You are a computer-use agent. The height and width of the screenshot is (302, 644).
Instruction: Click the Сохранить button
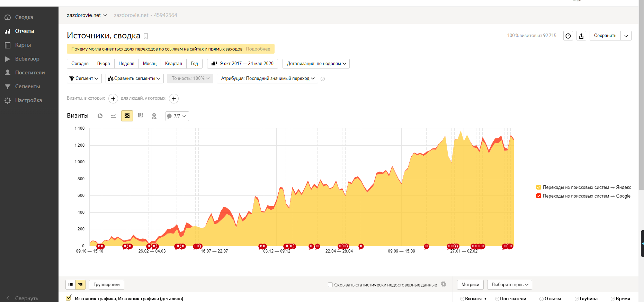(x=605, y=36)
